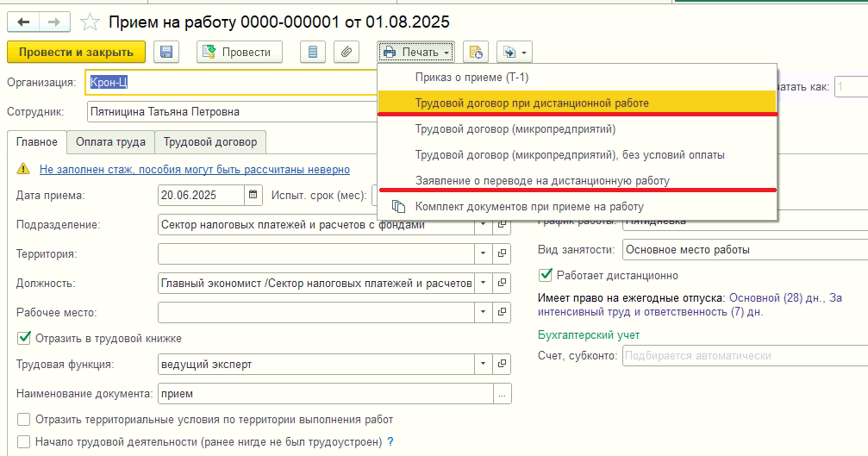Open the Печать dropdown menu
Viewport: 868px width, 456px height.
[416, 52]
